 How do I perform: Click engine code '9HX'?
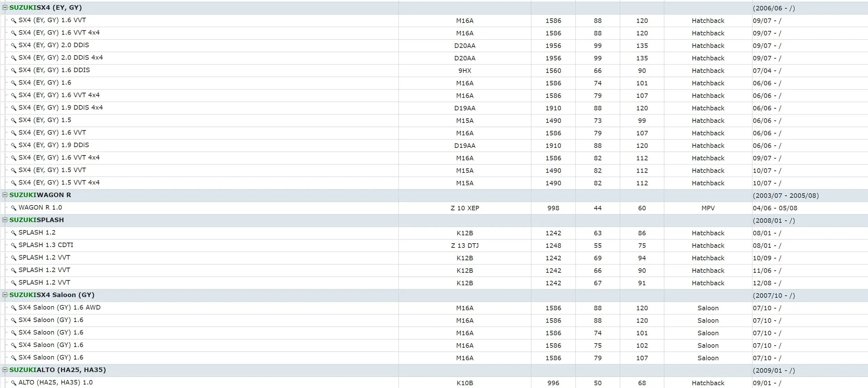(465, 71)
